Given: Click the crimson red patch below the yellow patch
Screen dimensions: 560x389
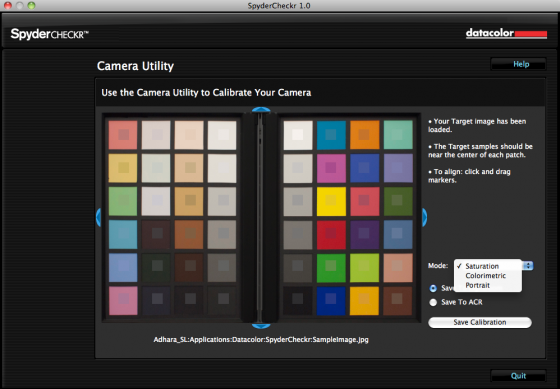Looking at the screenshot, I should click(331, 235).
